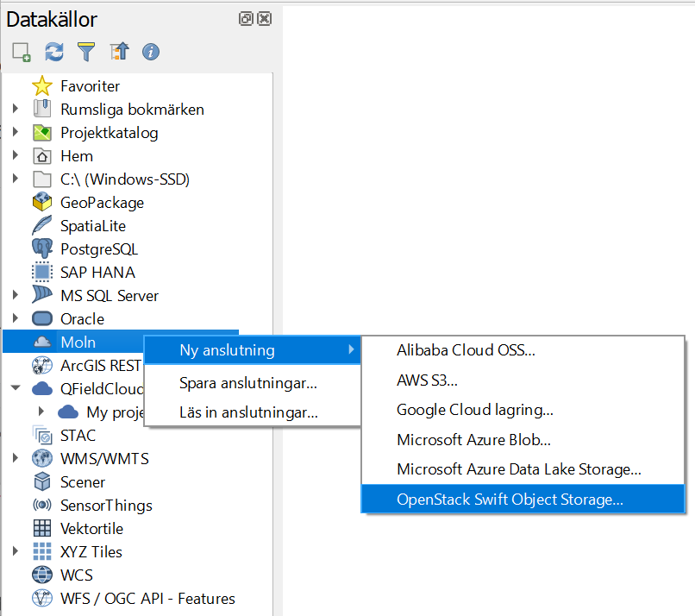Click the SpatiaLite feather icon

point(42,225)
